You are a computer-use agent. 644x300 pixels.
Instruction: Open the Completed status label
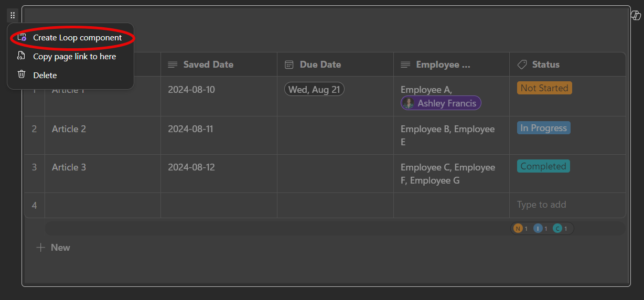coord(543,166)
